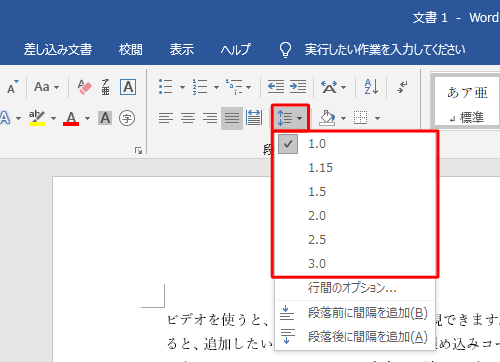The width and height of the screenshot is (500, 362).
Task: Click the Shrink Font size icon
Action: pyautogui.click(x=12, y=87)
